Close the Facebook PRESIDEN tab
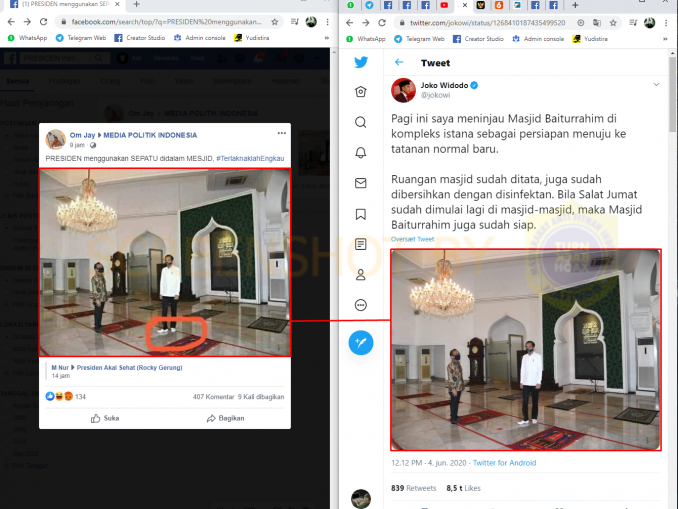This screenshot has height=509, width=678. tap(117, 4)
